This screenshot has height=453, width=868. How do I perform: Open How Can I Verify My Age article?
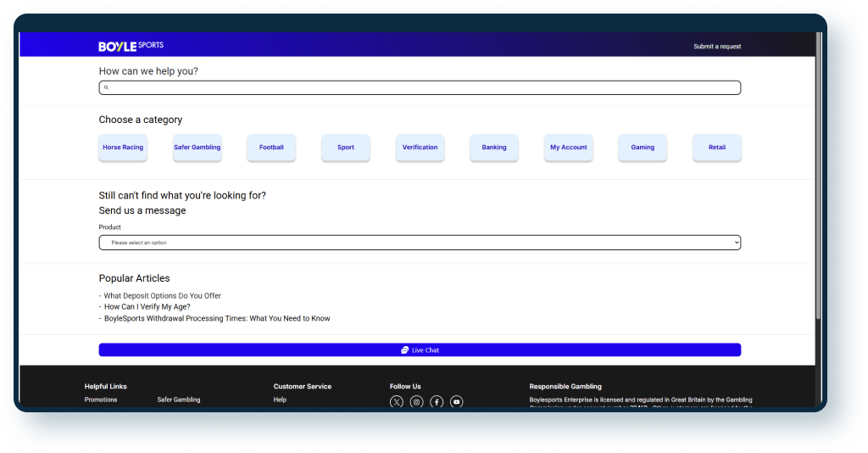pyautogui.click(x=147, y=307)
